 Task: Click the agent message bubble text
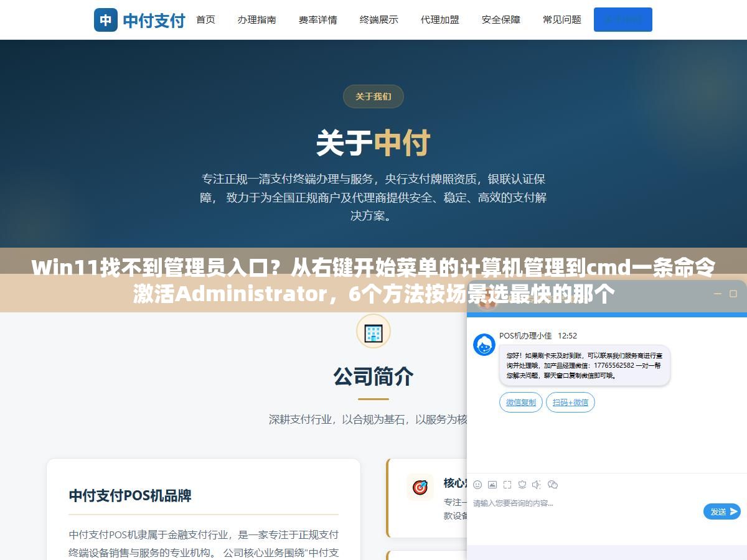click(584, 365)
